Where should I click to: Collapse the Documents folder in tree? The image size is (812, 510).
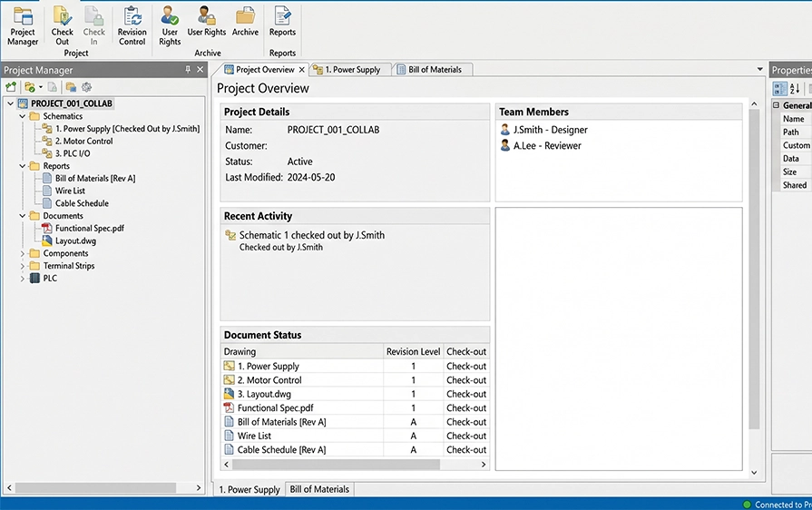tap(23, 216)
